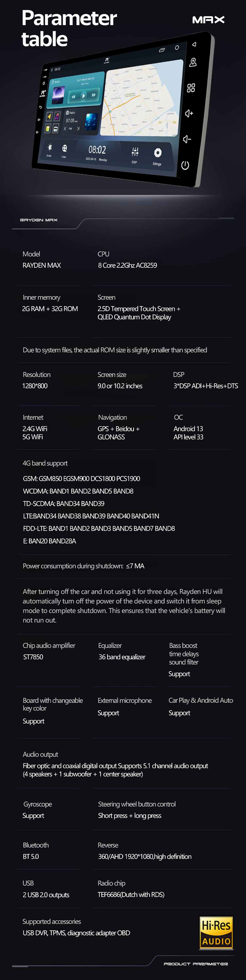The height and width of the screenshot is (980, 246).
Task: Tap the power icon on the right panel
Action: 185,165
